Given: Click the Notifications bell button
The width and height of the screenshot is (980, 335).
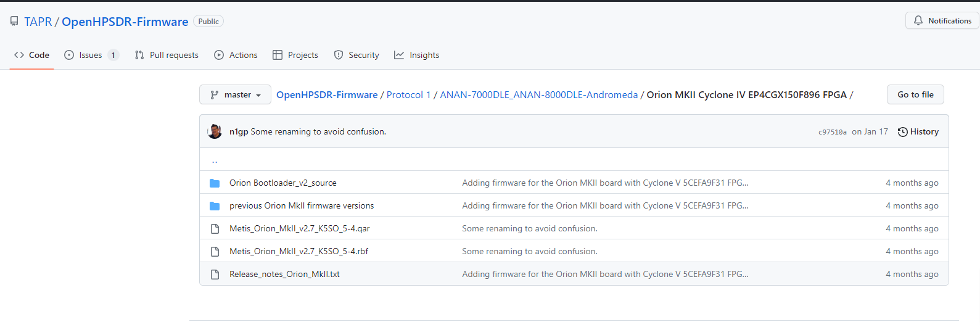Looking at the screenshot, I should pos(942,20).
